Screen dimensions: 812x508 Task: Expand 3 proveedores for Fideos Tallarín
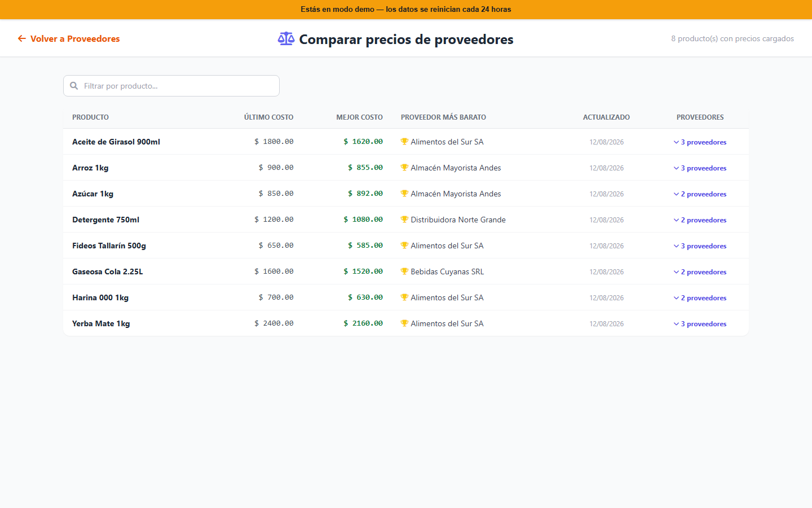(700, 246)
